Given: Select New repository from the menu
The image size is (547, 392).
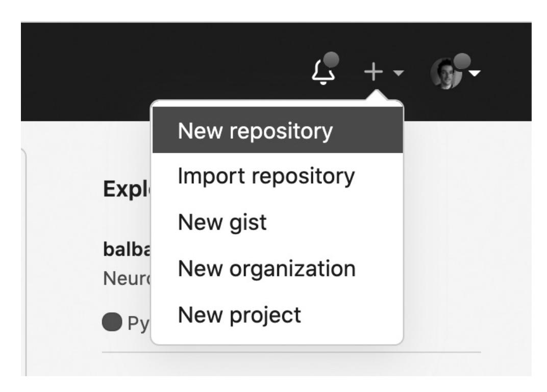Looking at the screenshot, I should (255, 131).
